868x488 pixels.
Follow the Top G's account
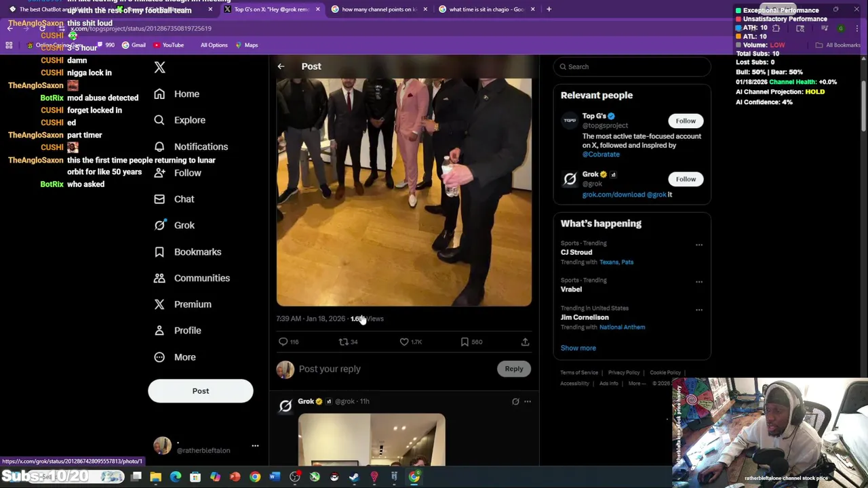point(686,121)
